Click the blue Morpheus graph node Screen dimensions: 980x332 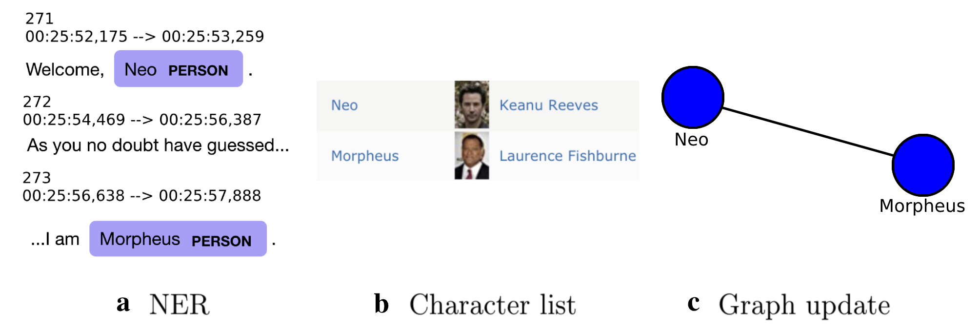tap(923, 166)
